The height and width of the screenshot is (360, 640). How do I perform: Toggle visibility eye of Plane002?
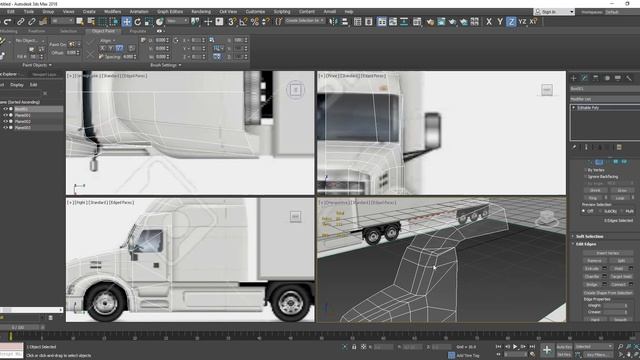coord(5,122)
